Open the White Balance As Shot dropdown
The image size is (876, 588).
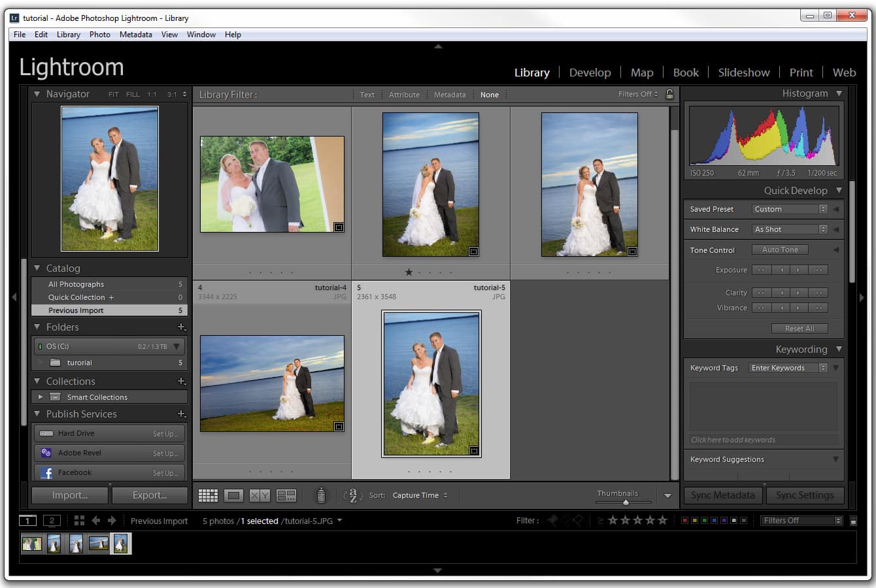(789, 229)
